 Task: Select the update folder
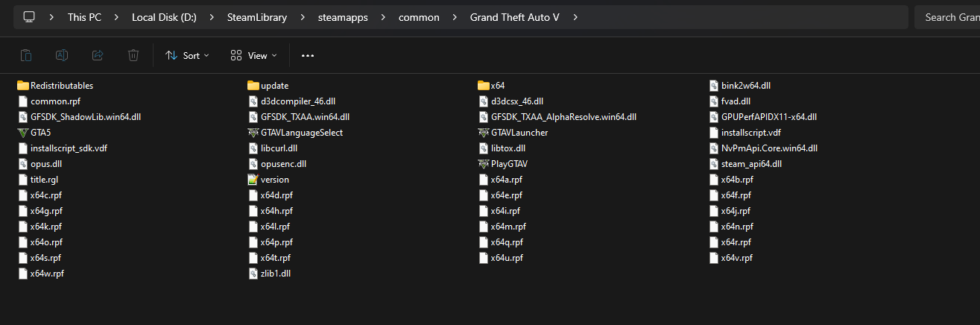point(274,86)
